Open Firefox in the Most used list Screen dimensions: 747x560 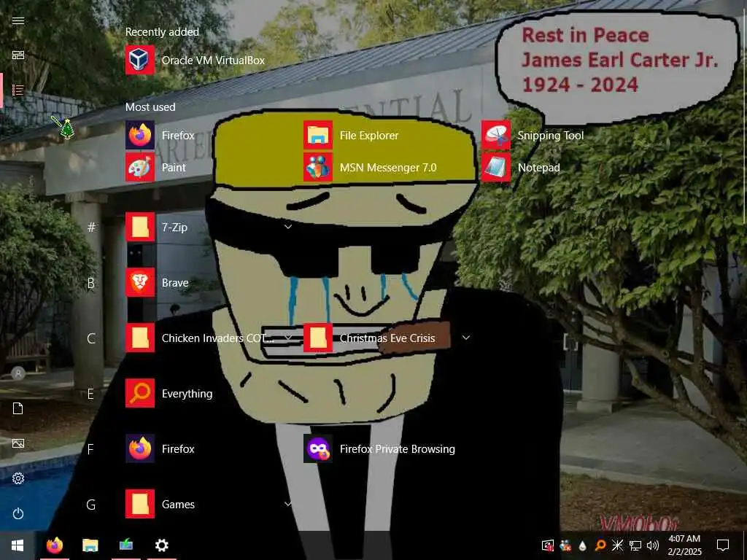160,135
